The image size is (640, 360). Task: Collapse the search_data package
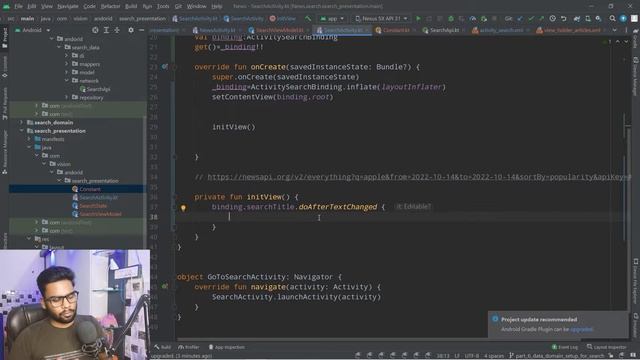pyautogui.click(x=59, y=47)
